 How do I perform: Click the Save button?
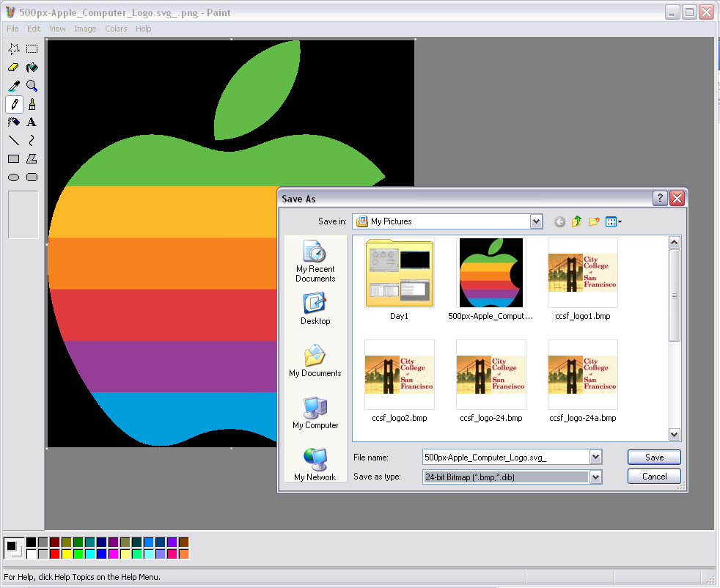point(654,457)
